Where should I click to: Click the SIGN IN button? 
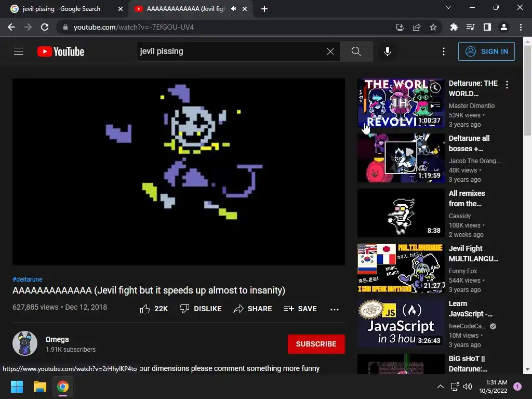tap(486, 51)
